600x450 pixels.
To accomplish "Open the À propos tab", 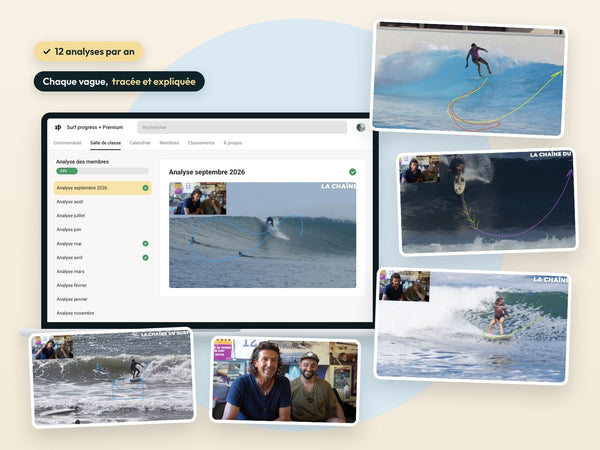I will (233, 143).
